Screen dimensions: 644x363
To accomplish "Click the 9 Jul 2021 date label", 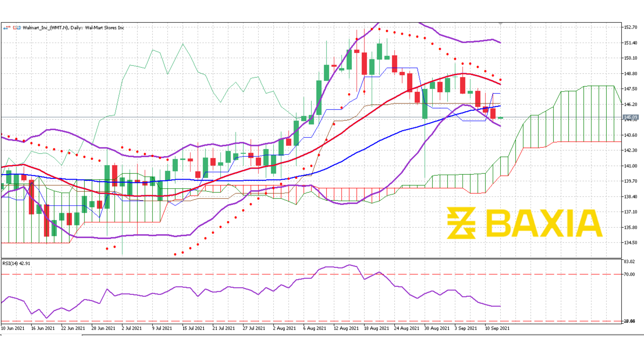I will click(162, 328).
